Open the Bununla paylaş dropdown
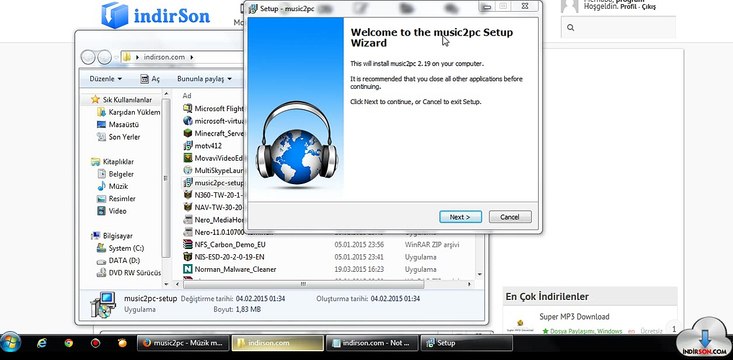Screen dimensions: 733x360 tap(204, 79)
